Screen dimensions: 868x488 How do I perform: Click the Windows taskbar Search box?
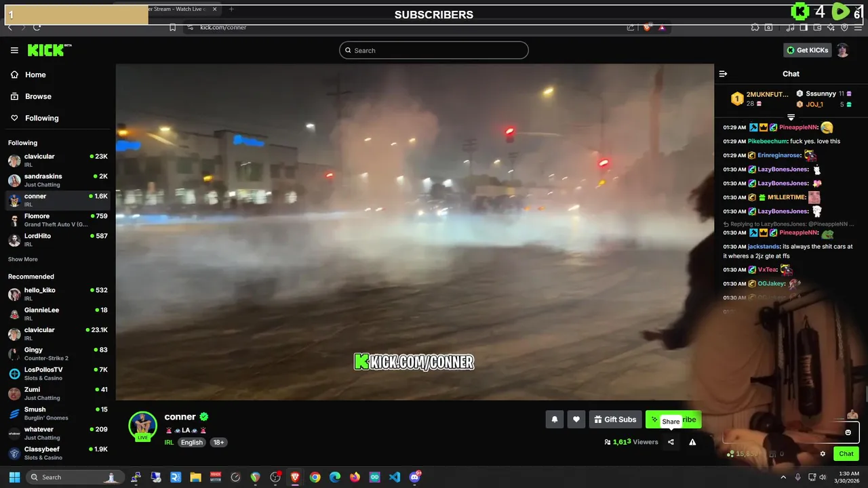click(x=75, y=477)
